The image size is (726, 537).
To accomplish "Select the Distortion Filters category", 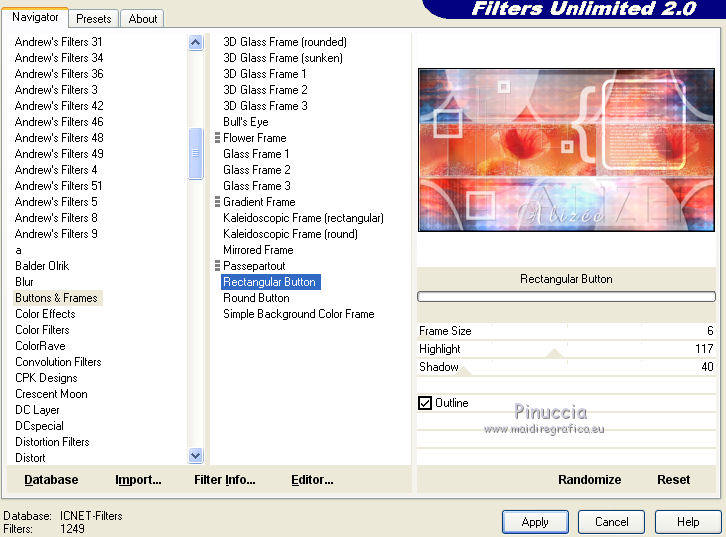I will (x=52, y=442).
